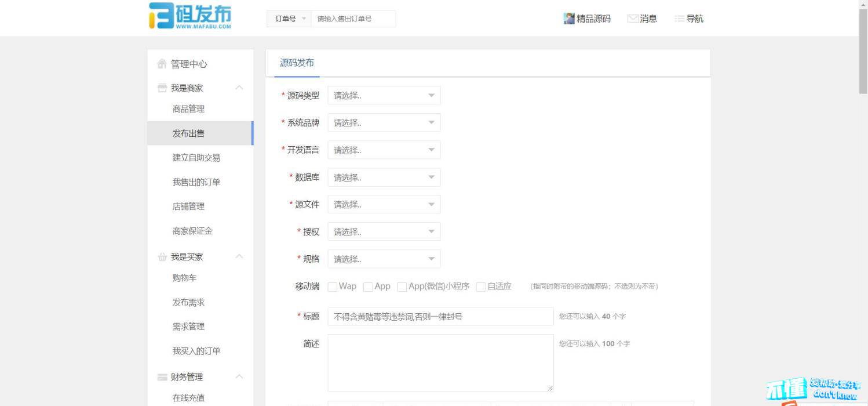Image resolution: width=868 pixels, height=406 pixels.
Task: Go to 商品管理 link
Action: point(188,109)
